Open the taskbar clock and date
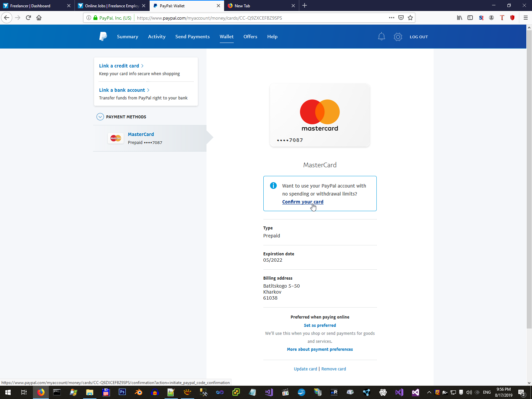This screenshot has width=532, height=399. pyautogui.click(x=504, y=392)
